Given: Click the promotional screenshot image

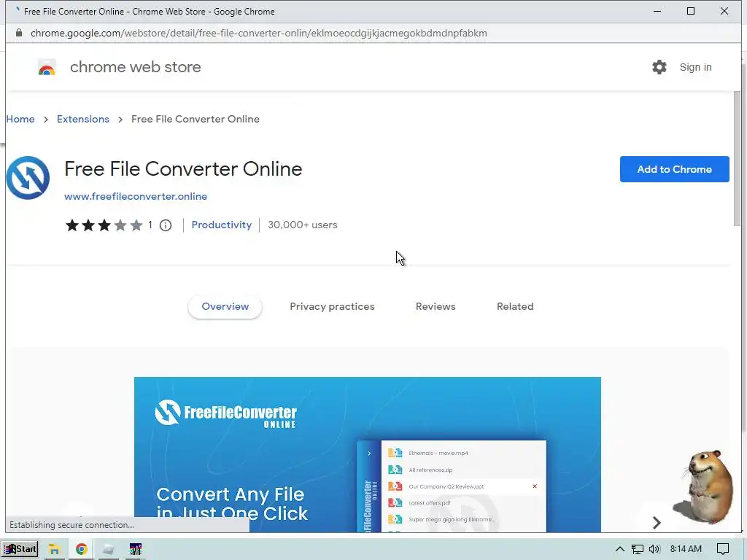Looking at the screenshot, I should (368, 454).
